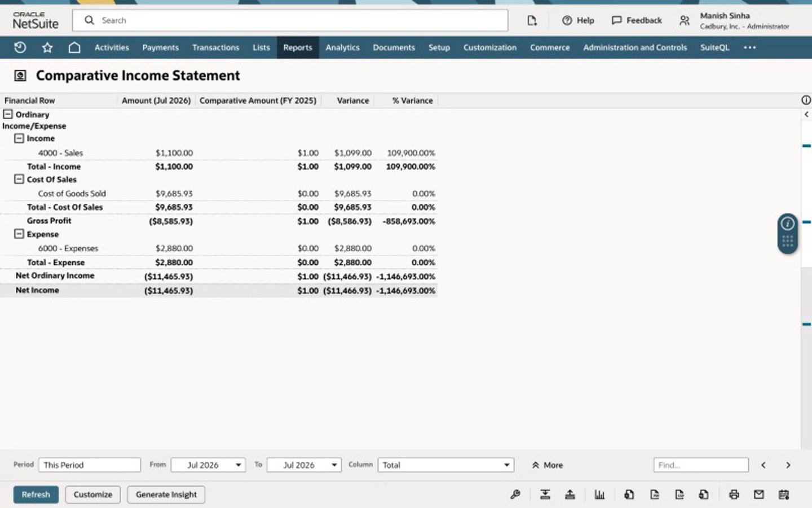
Task: Open the Setup menu
Action: click(x=439, y=47)
